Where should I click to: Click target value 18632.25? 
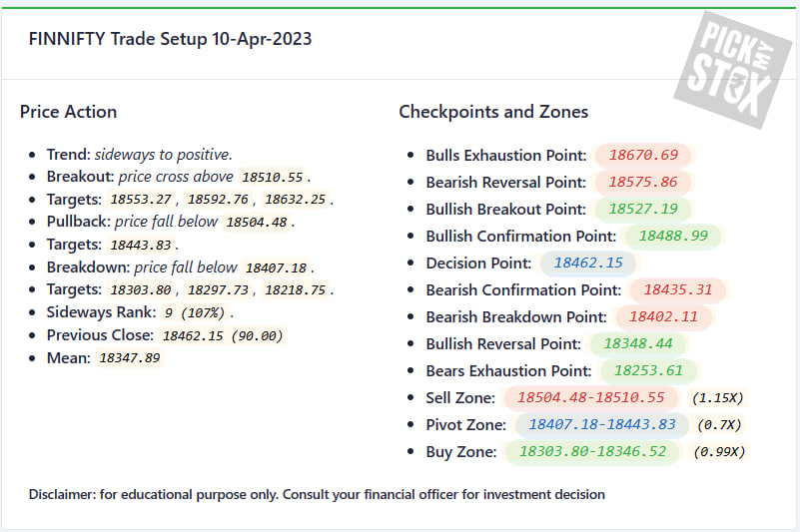click(295, 200)
